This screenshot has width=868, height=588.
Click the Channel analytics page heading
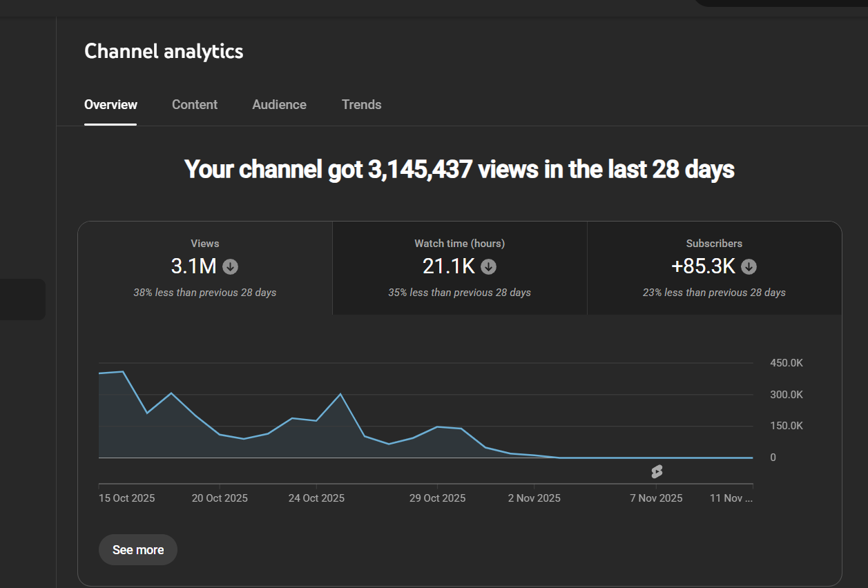164,51
